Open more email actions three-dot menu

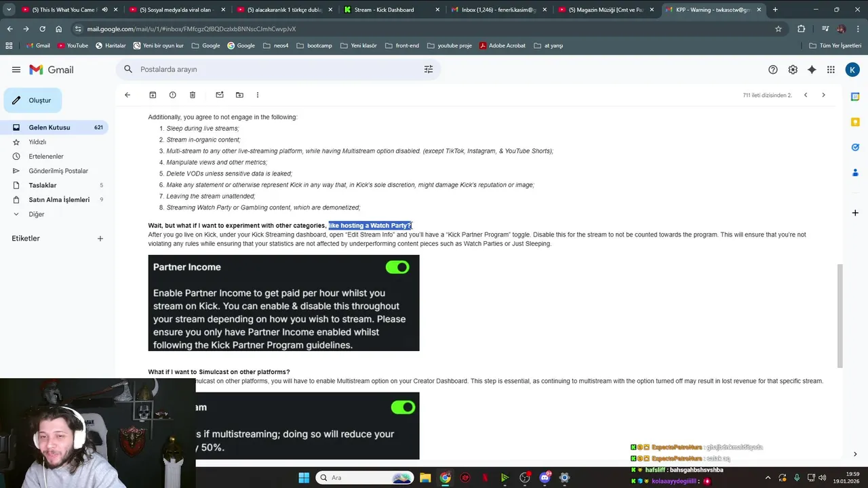pos(258,95)
